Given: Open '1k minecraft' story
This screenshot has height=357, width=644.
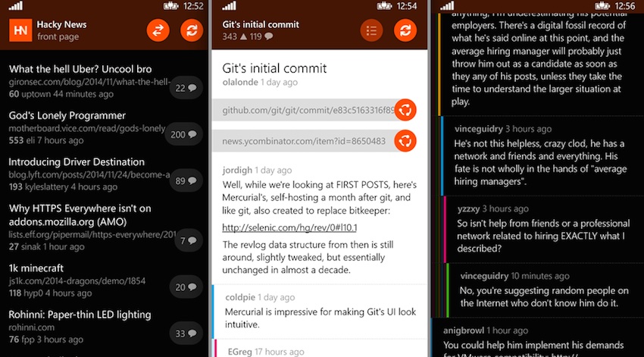Looking at the screenshot, I should (36, 268).
